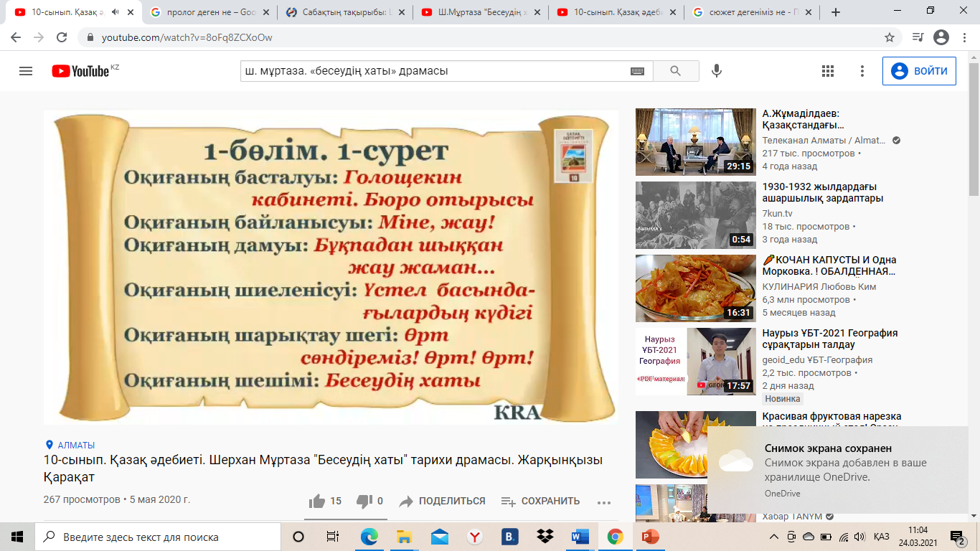The width and height of the screenshot is (980, 551).
Task: Click the ВОЙТИ sign-in button
Action: point(919,71)
